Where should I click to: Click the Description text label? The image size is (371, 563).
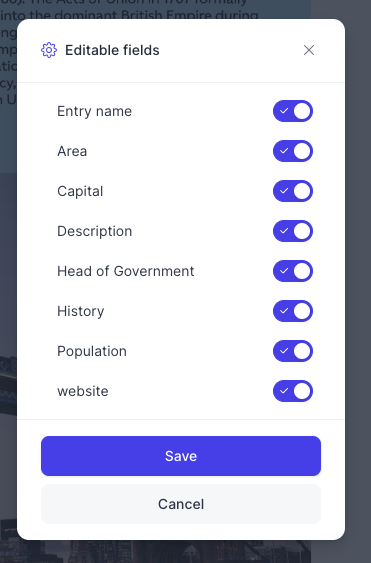point(95,231)
